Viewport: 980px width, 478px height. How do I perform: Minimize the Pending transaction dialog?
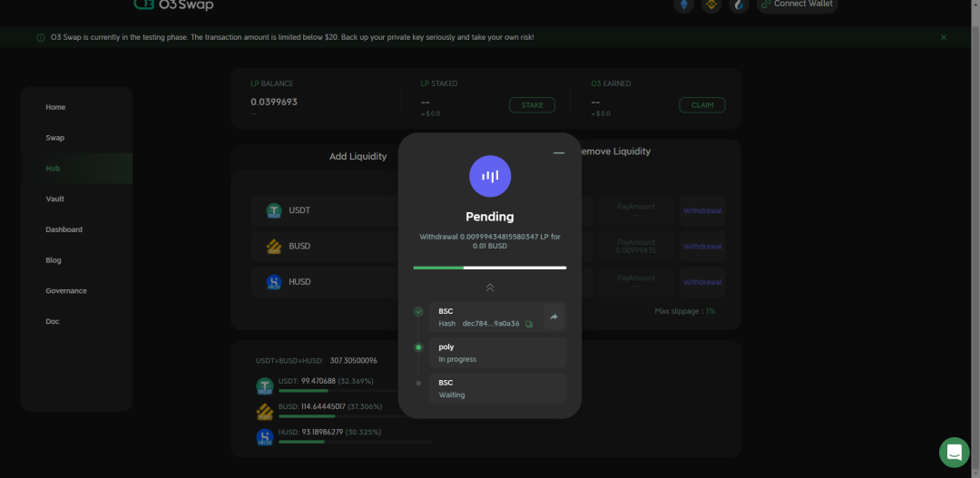click(559, 153)
